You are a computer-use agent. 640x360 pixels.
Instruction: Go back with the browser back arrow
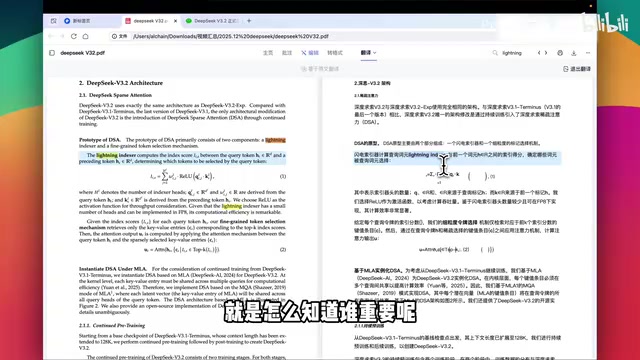[x=51, y=36]
